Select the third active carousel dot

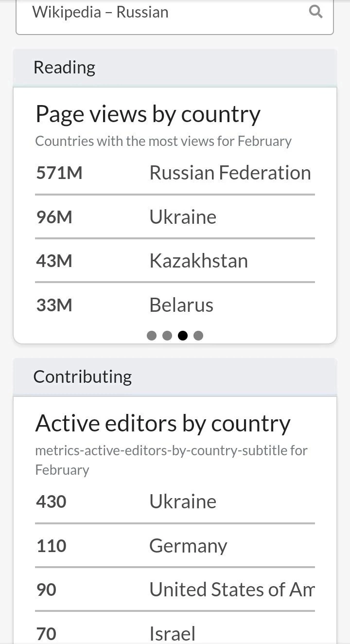tap(183, 335)
